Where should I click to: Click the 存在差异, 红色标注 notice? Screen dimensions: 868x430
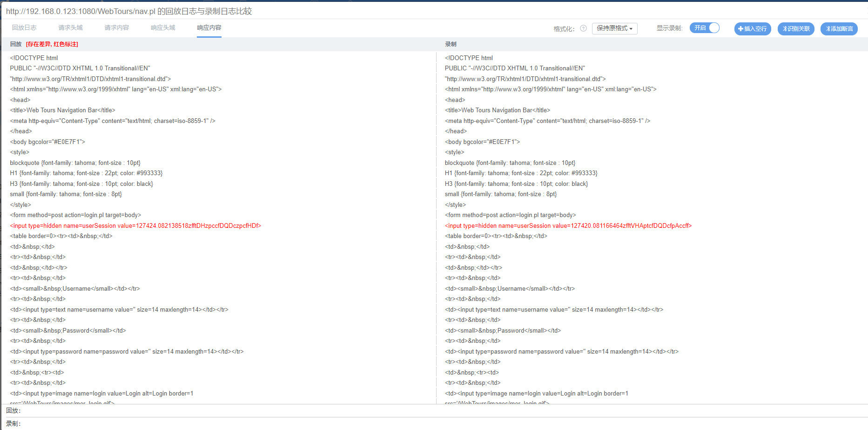point(52,44)
